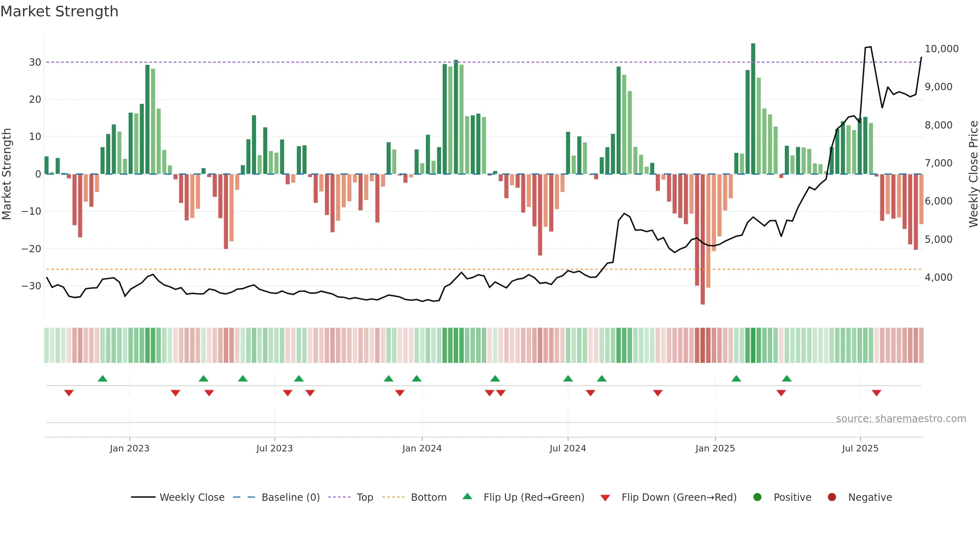Click the deepest red bar below −30 near Jan 2025
980x551 pixels.
click(x=703, y=239)
